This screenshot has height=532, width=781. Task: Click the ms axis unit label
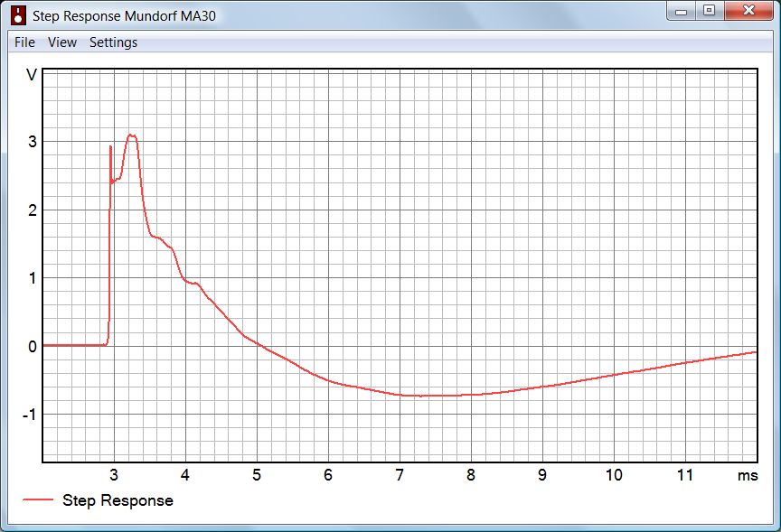click(748, 475)
